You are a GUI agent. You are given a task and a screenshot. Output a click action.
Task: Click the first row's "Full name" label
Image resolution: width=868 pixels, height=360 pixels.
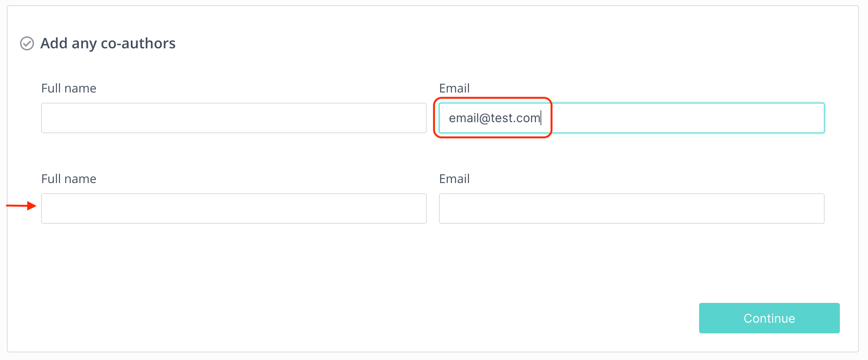coord(69,88)
